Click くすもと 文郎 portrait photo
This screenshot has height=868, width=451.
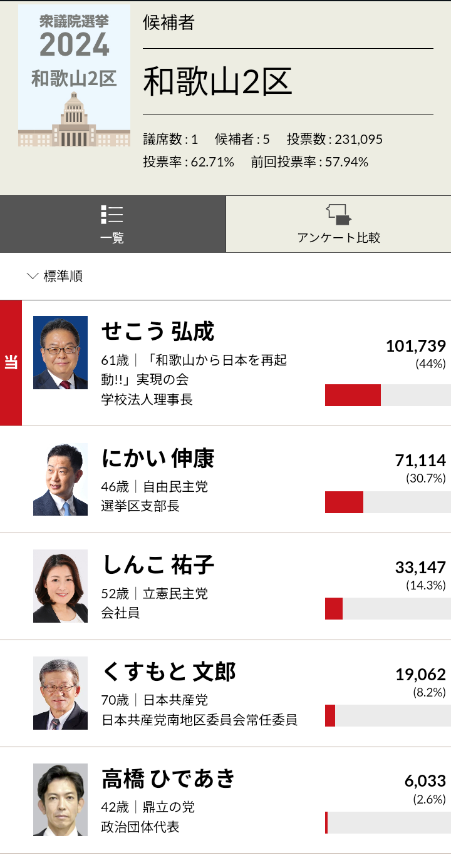[x=60, y=693]
